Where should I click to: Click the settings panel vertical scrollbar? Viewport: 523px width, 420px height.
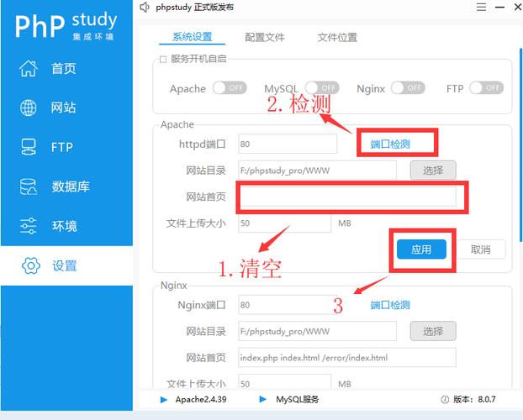520,145
